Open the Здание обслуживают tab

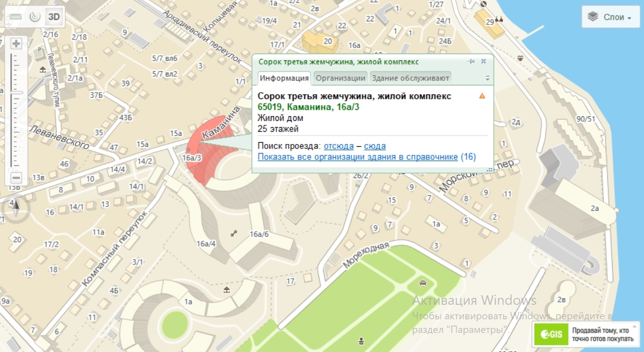click(x=411, y=78)
